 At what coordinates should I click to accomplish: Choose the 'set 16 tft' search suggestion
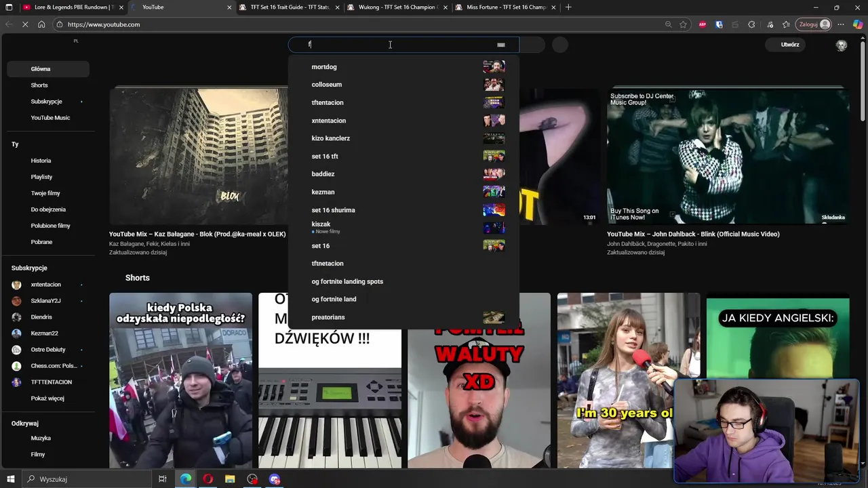(403, 157)
